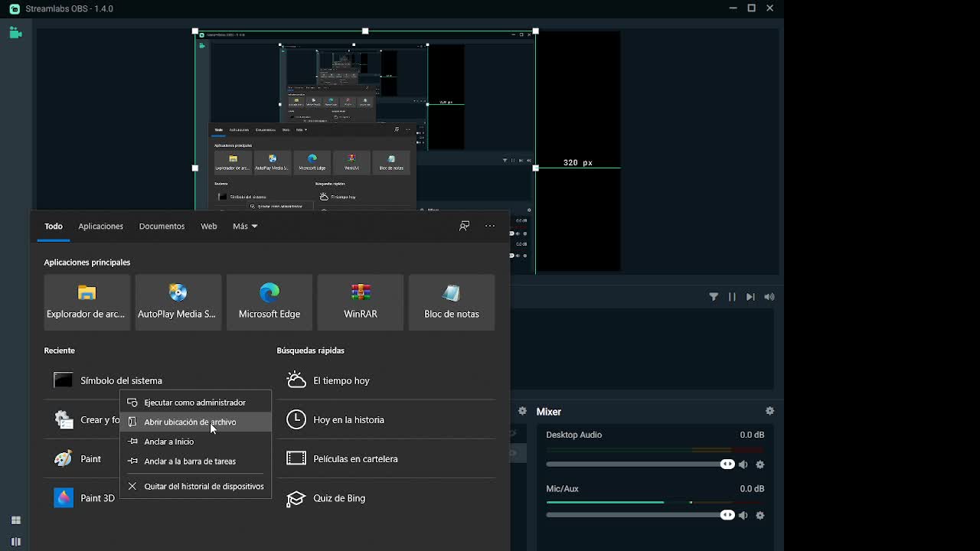Click the filter funnel icon above sources
980x551 pixels.
coord(714,297)
